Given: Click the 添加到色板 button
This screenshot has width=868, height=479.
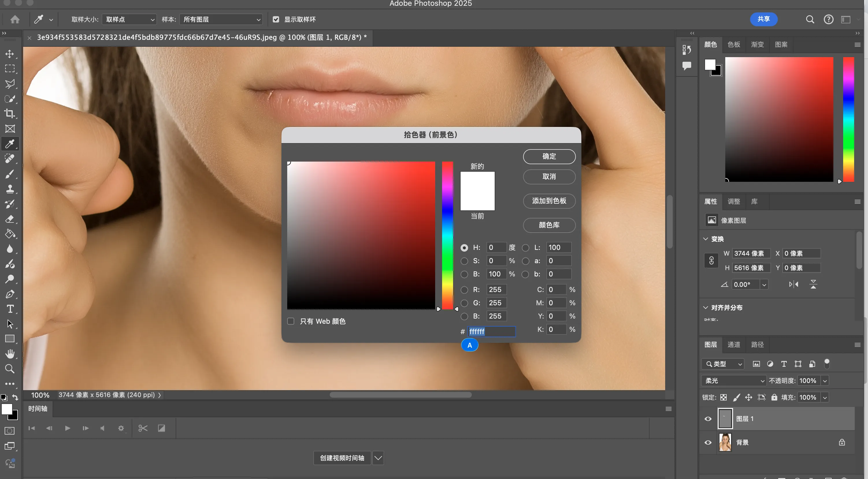Looking at the screenshot, I should tap(549, 201).
